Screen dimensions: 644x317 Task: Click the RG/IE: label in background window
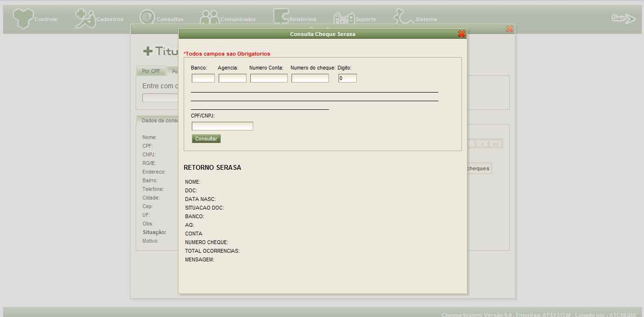pyautogui.click(x=149, y=163)
